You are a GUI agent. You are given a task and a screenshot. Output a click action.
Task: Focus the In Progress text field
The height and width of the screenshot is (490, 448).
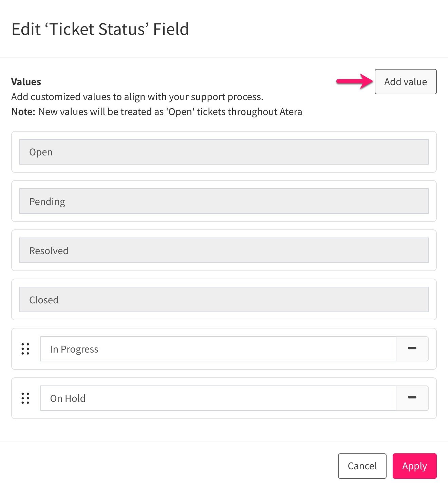(218, 349)
